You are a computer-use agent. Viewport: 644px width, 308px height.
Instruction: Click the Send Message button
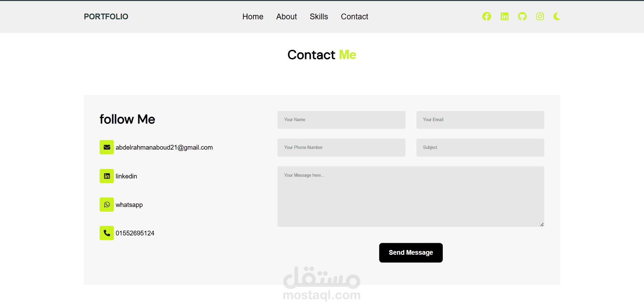tap(411, 253)
